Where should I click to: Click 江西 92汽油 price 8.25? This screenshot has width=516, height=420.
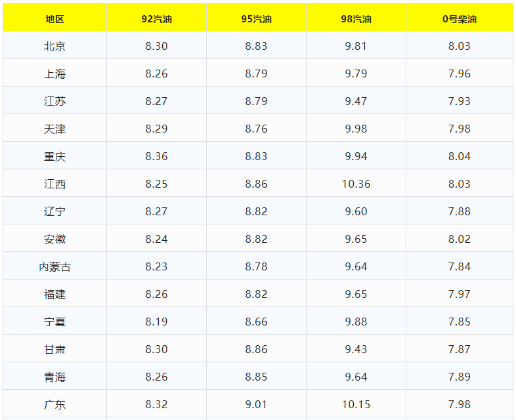(x=157, y=184)
